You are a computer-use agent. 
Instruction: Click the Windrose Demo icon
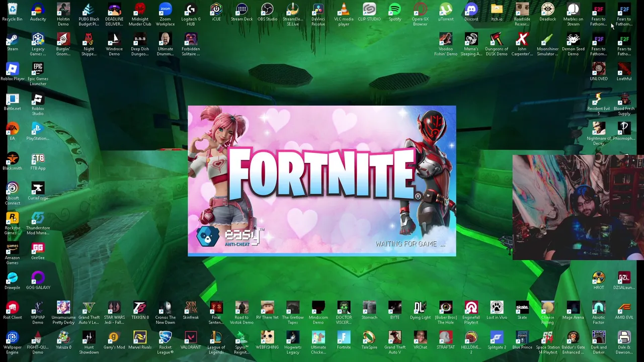click(114, 44)
